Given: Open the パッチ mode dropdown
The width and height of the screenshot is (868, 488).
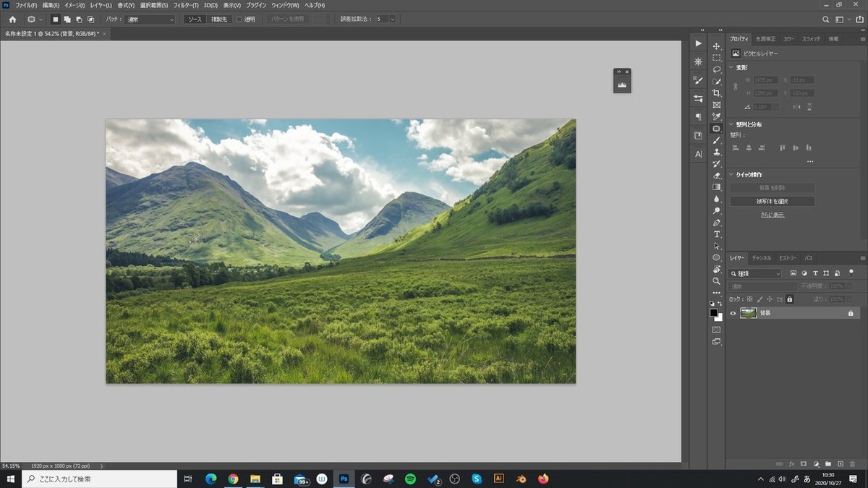Looking at the screenshot, I should click(150, 20).
